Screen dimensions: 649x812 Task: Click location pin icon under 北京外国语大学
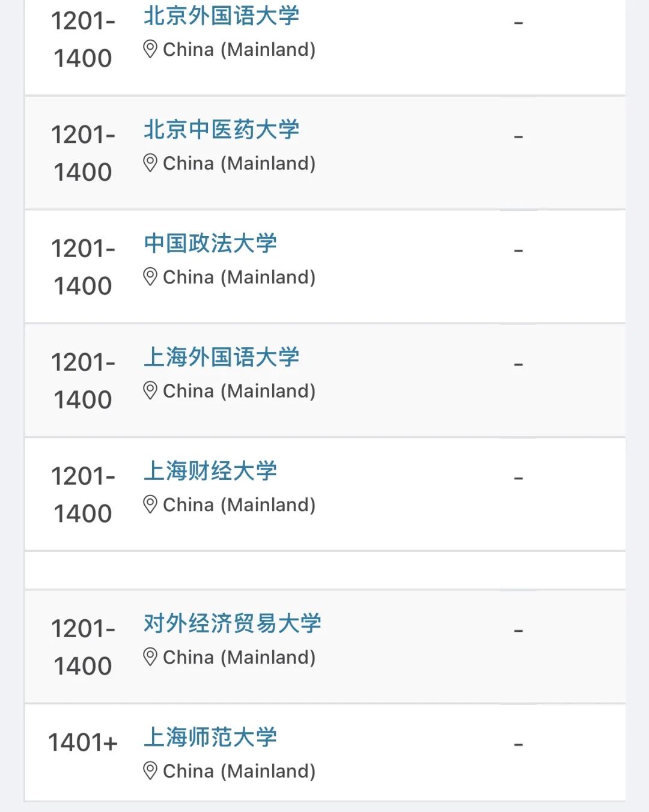pyautogui.click(x=150, y=49)
